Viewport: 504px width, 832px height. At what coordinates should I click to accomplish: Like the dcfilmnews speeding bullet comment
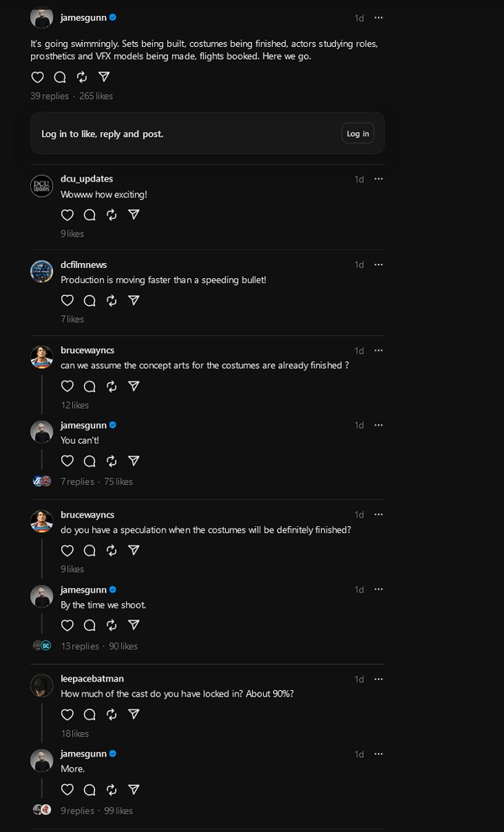tap(68, 301)
